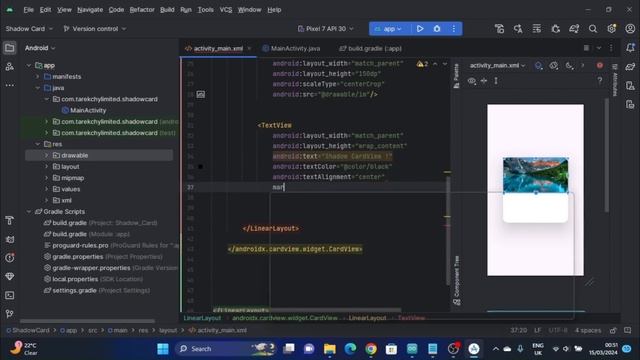Open the app run configuration dropdown
Screen dimensions: 640x360
pos(388,29)
